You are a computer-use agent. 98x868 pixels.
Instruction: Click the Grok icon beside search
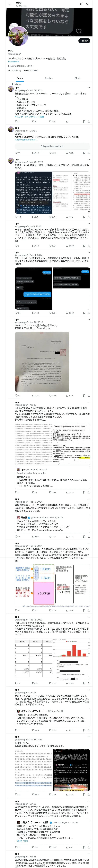81,4
